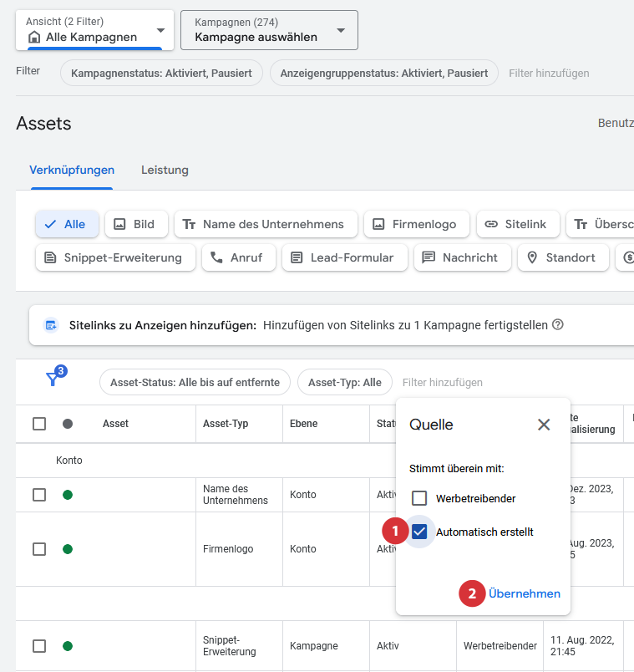Viewport: 634px width, 672px height.
Task: Filter by Nachricht chip
Action: tap(463, 257)
